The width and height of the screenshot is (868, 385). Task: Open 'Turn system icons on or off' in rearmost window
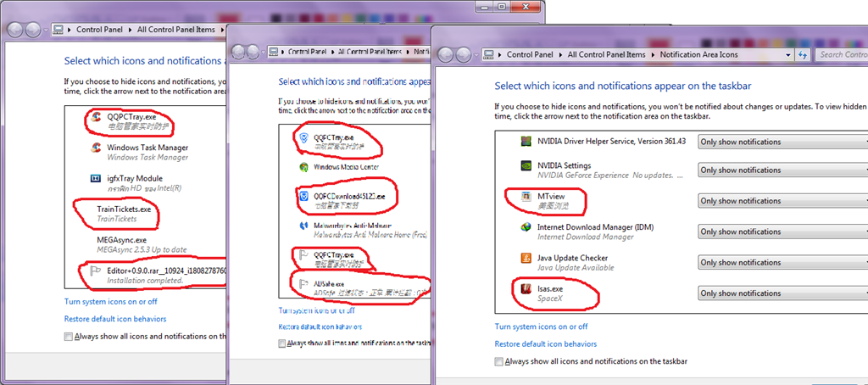111,301
